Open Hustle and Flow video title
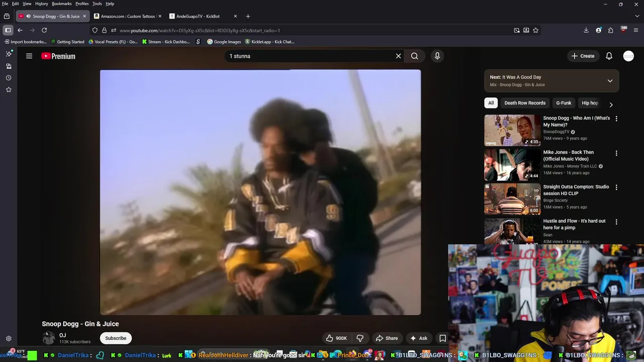This screenshot has width=644, height=362. (x=574, y=224)
